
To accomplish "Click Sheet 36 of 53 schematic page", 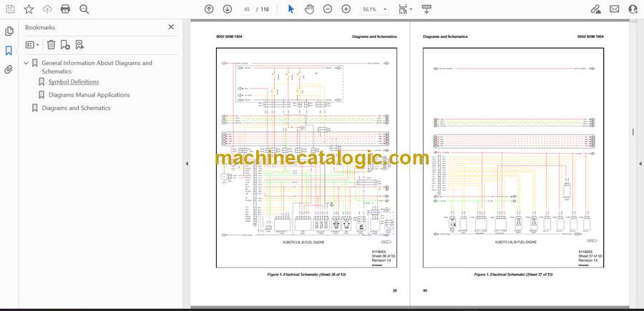I will [306, 158].
